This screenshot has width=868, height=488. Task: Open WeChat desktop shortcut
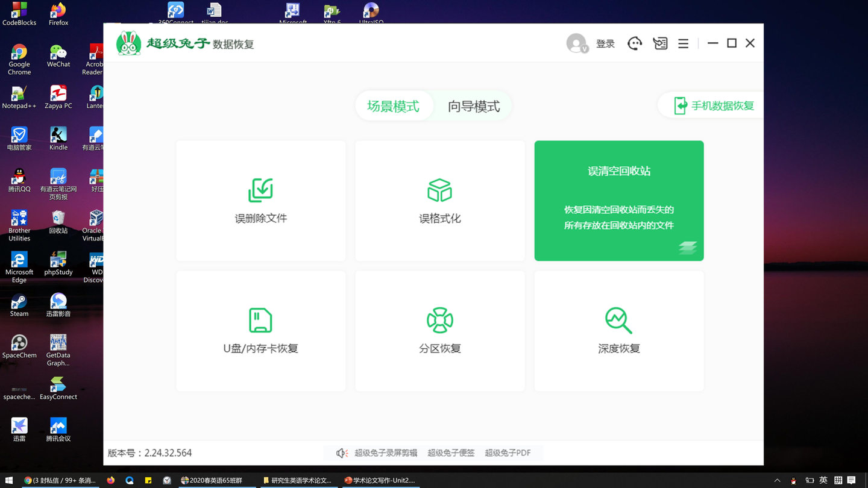58,55
